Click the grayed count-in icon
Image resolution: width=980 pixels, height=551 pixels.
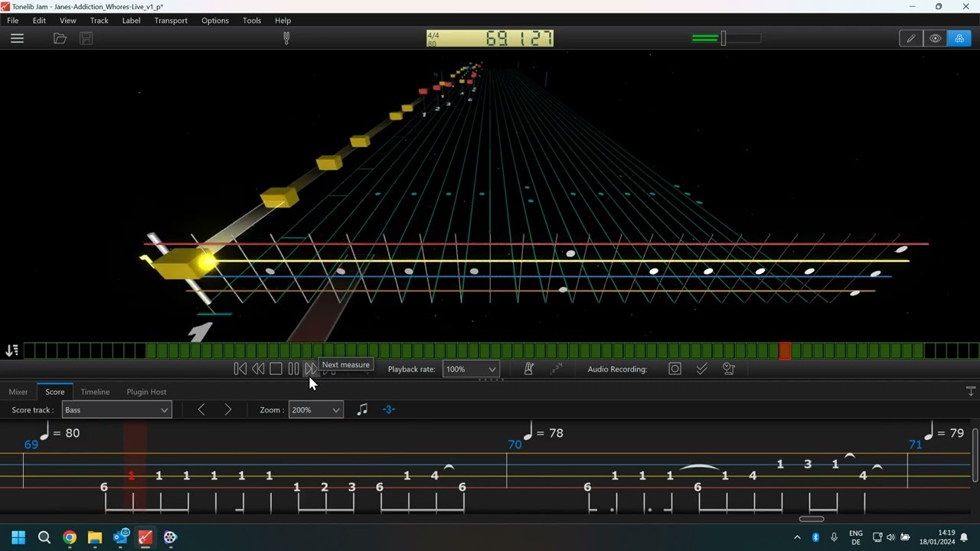pos(557,369)
